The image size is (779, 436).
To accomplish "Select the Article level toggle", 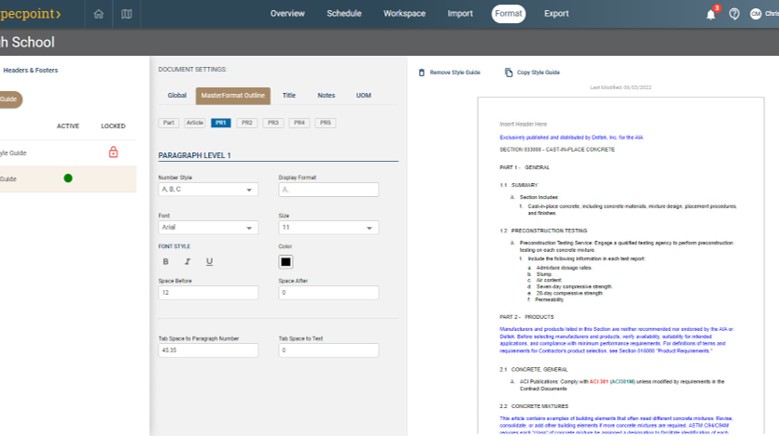I will (195, 123).
